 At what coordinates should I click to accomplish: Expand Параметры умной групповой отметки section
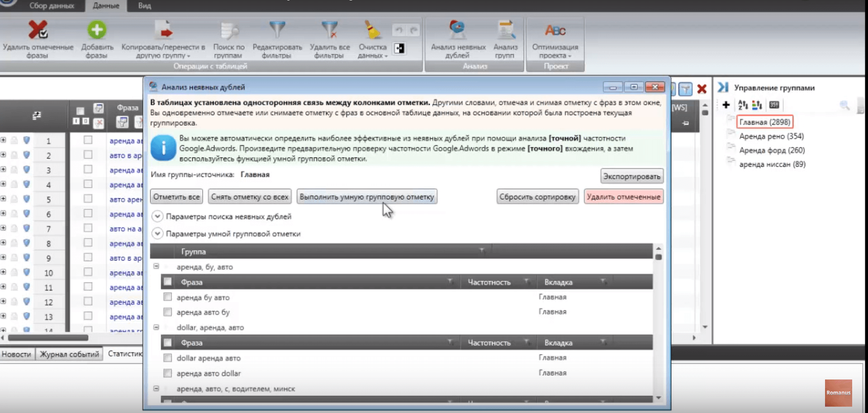click(x=157, y=234)
